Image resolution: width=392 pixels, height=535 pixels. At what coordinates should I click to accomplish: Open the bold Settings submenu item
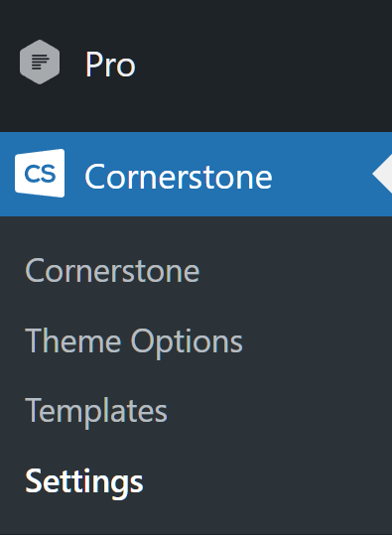pyautogui.click(x=84, y=481)
